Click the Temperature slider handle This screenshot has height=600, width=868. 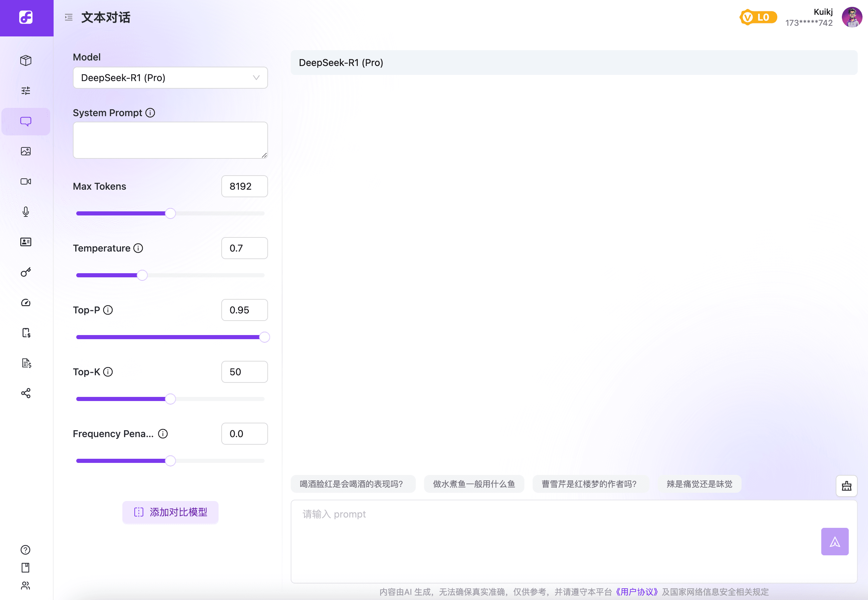(142, 275)
